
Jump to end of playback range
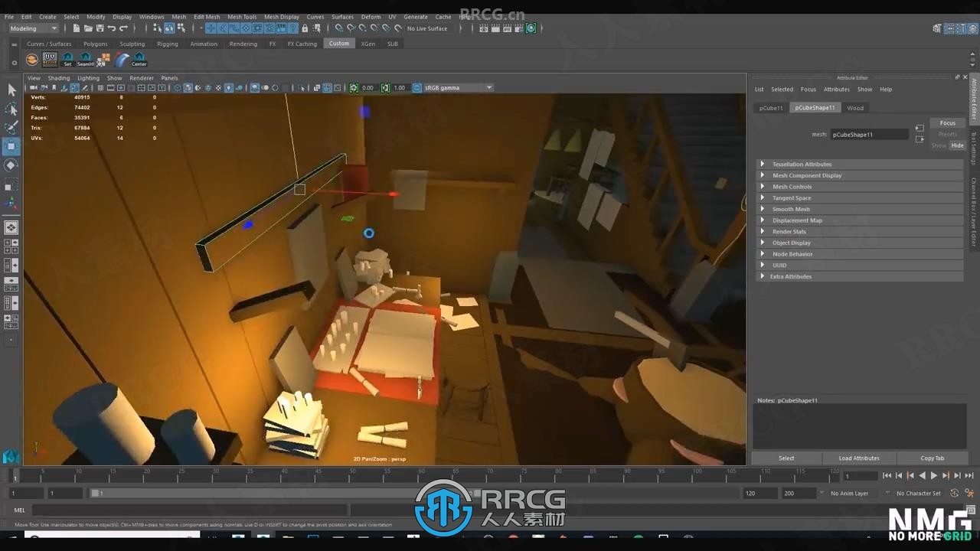click(x=969, y=476)
